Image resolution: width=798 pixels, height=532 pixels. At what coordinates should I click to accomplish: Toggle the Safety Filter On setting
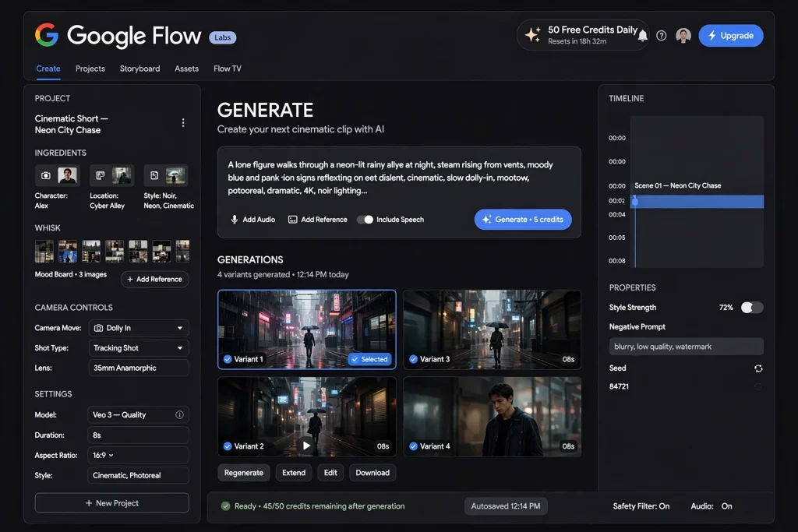point(641,506)
